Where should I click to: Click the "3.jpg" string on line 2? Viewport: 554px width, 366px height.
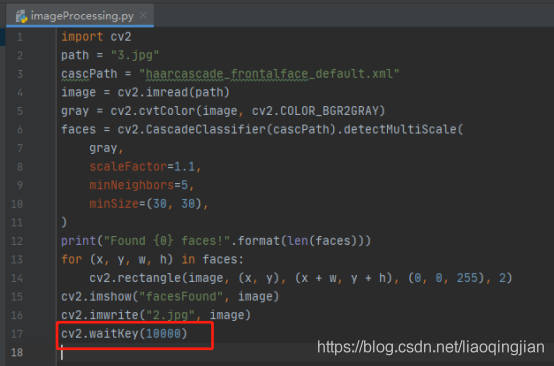[x=135, y=55]
